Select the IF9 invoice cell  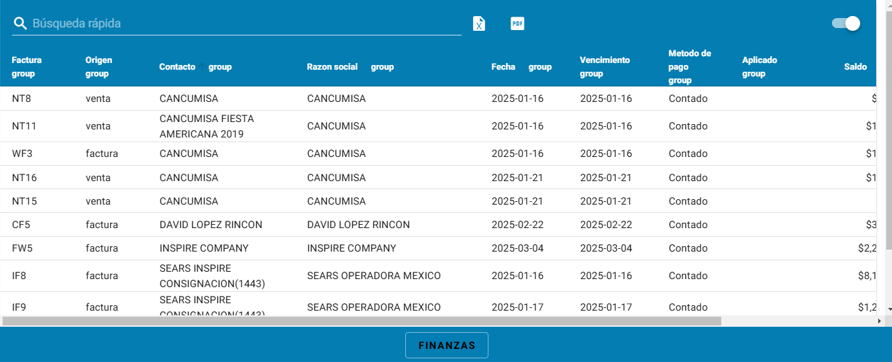coord(19,307)
